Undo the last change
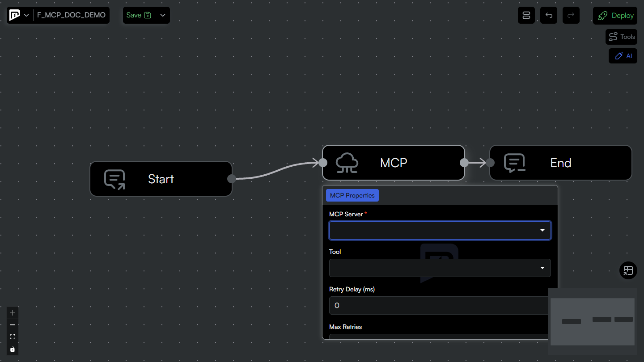Screen dimensions: 644x362 [549, 15]
